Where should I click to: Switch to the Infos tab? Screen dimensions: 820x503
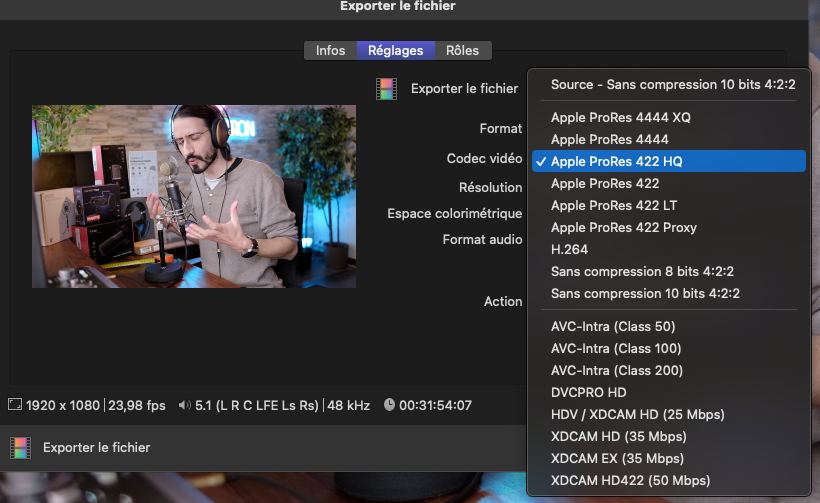[331, 51]
